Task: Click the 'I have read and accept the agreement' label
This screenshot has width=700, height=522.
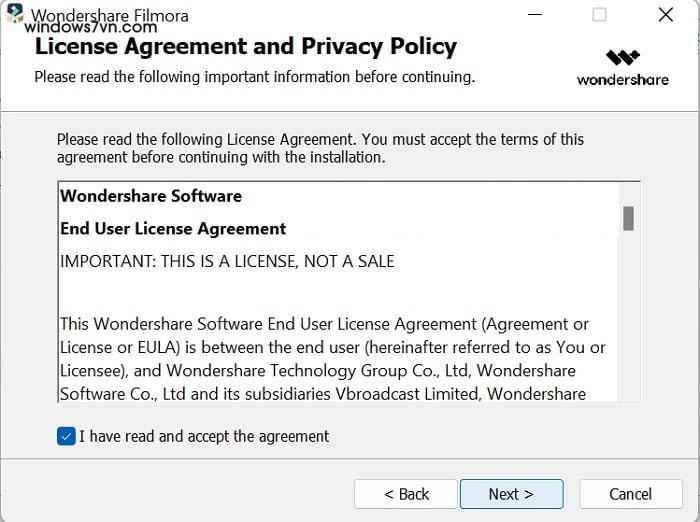Action: (x=204, y=436)
